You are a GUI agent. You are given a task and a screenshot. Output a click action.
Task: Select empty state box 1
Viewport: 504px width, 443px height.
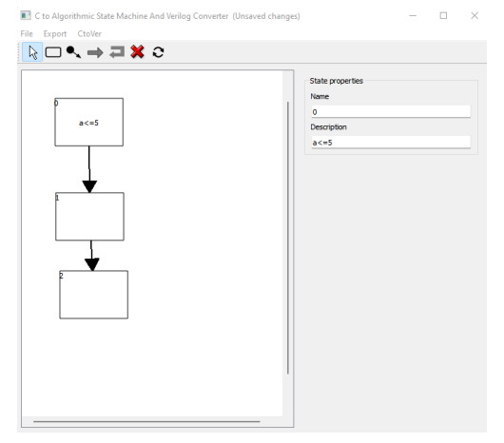[x=89, y=217]
